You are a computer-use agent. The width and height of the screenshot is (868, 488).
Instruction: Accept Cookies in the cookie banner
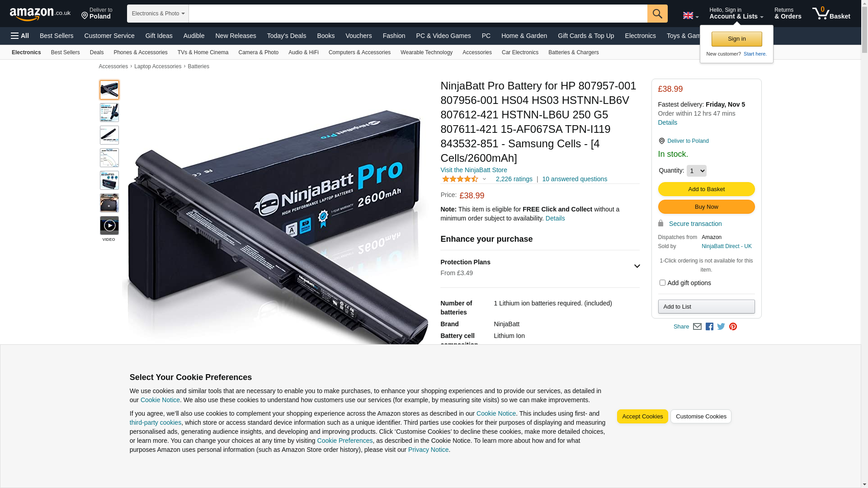pyautogui.click(x=642, y=417)
